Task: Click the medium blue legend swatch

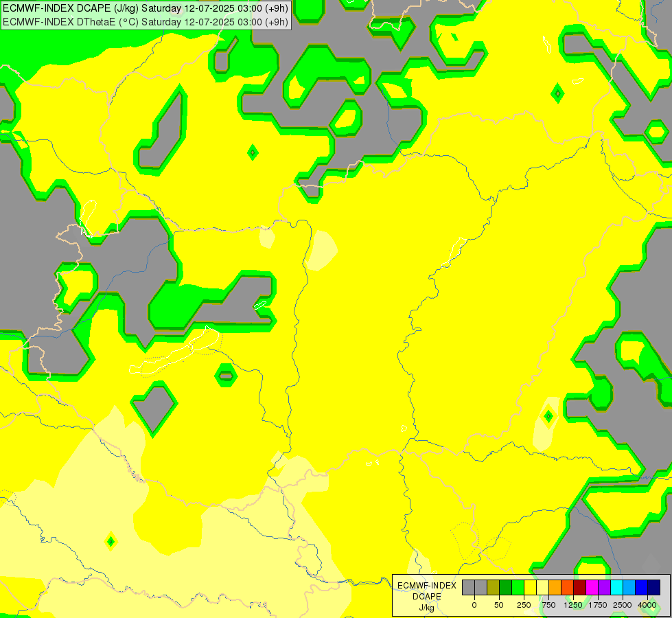Action: tap(642, 588)
